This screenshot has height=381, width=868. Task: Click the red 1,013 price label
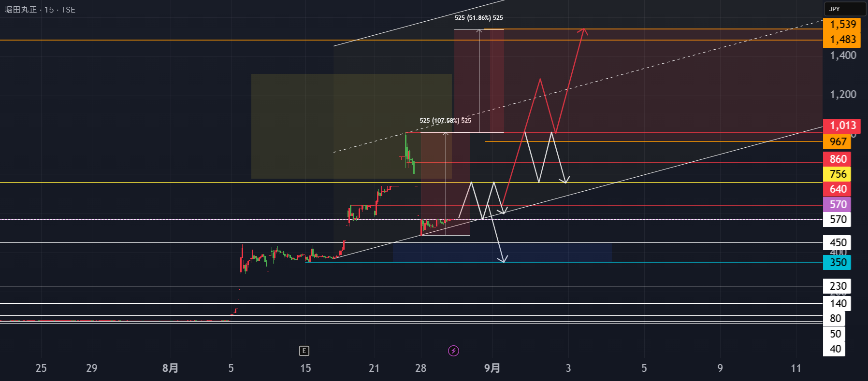pos(843,126)
